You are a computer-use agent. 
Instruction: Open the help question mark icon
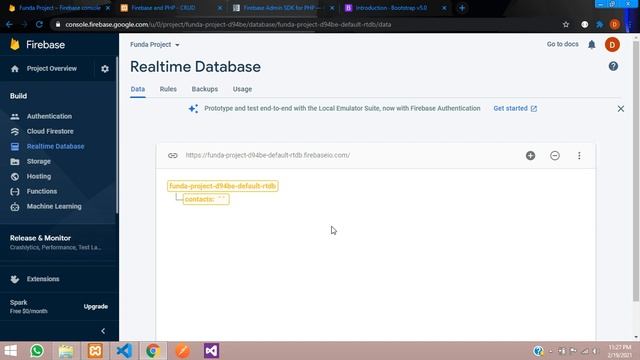click(x=613, y=66)
